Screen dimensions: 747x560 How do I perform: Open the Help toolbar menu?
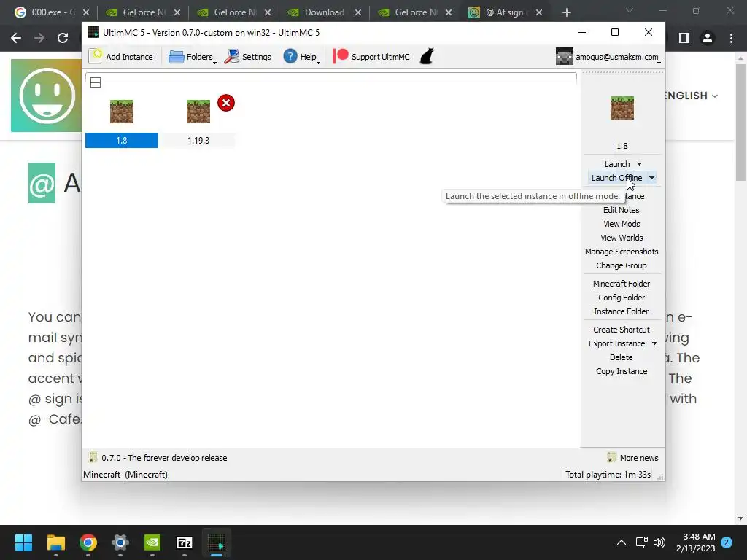[x=301, y=57]
